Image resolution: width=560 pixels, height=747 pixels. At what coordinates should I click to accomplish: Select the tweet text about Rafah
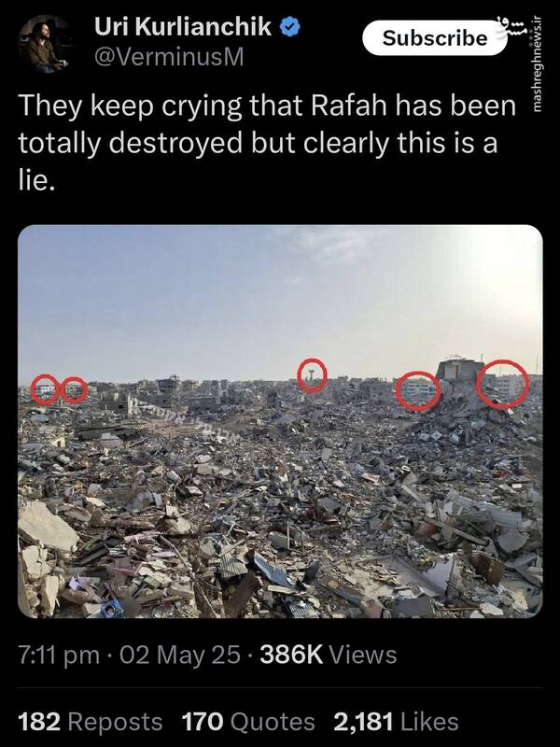point(267,143)
